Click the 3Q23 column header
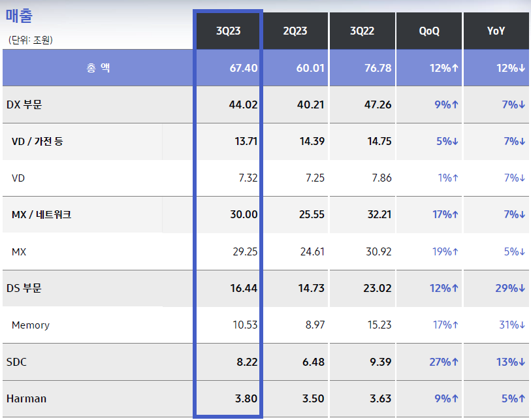 229,31
